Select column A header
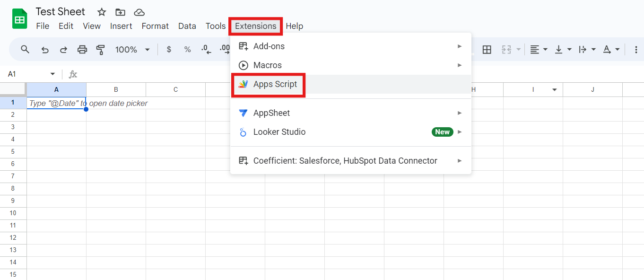Image resolution: width=644 pixels, height=280 pixels. [56, 89]
